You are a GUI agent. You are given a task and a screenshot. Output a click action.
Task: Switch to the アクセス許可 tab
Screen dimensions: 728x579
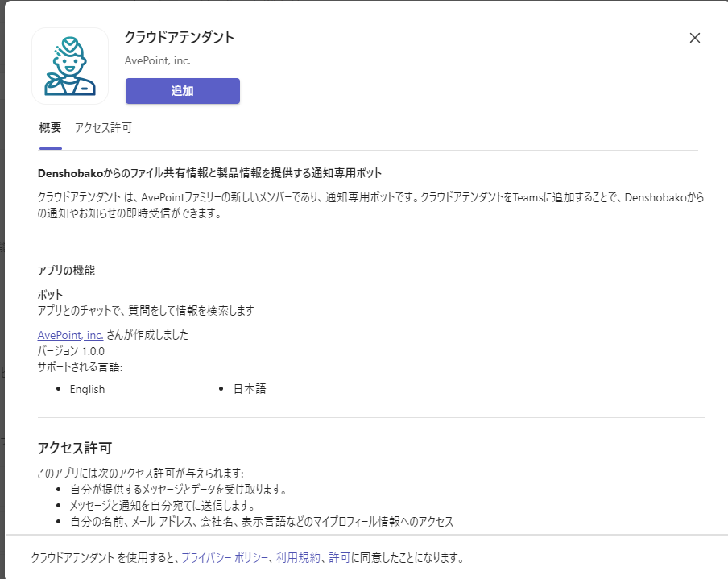pyautogui.click(x=103, y=128)
